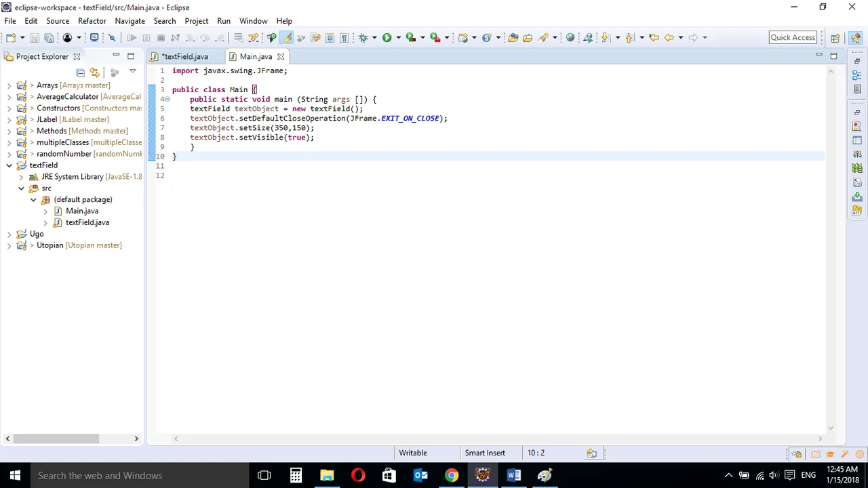This screenshot has width=868, height=488.
Task: Open the Debug dropdown arrow
Action: (374, 38)
